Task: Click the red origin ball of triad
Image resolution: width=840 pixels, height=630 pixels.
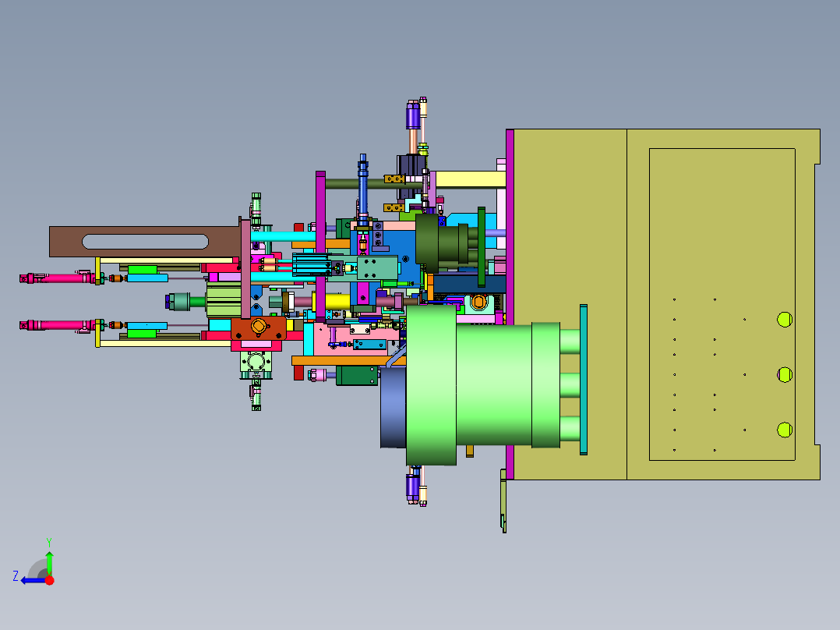Action: [50, 580]
